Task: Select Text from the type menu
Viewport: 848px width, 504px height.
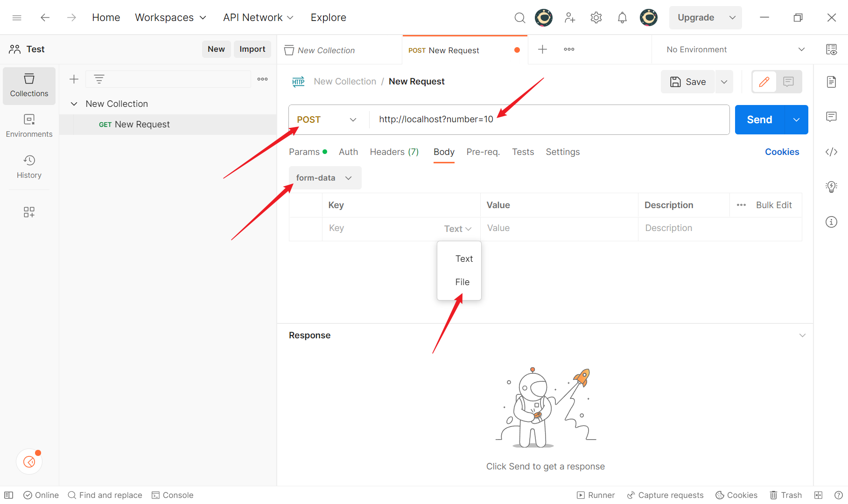Action: 464,259
